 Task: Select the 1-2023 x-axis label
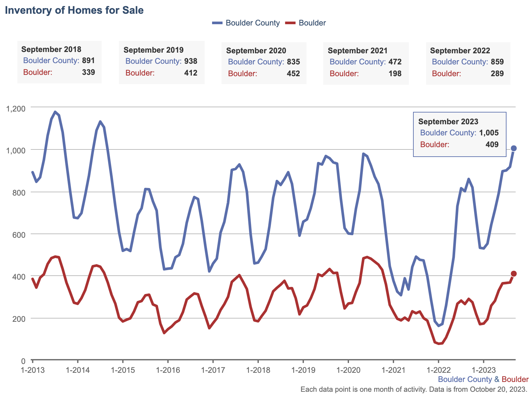(x=484, y=370)
